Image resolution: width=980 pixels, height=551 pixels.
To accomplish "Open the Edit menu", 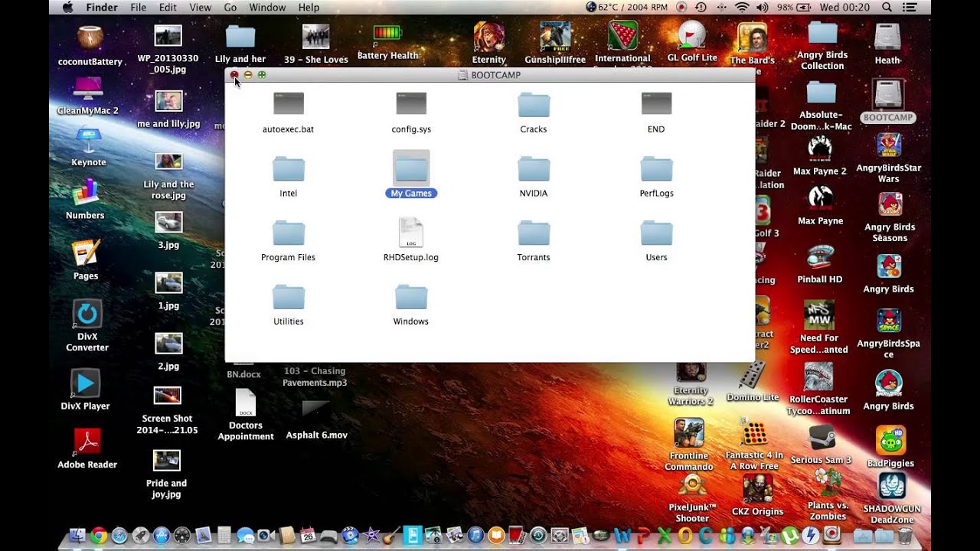I will (168, 7).
